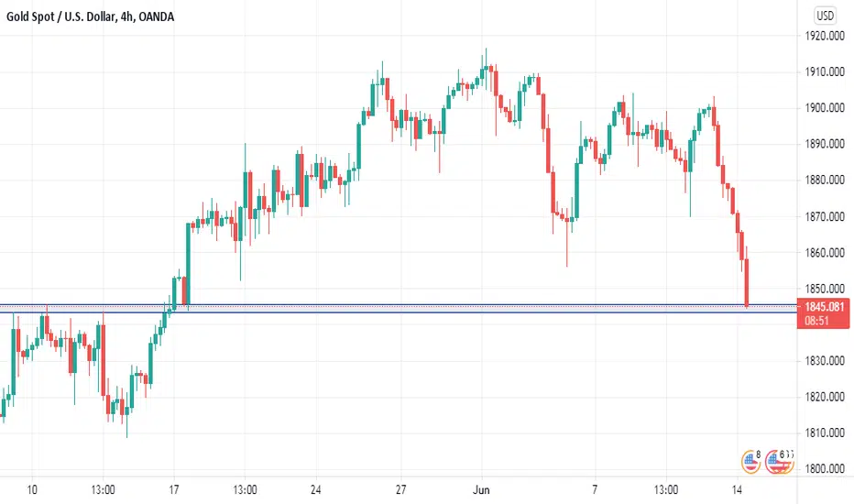Click the 1920.000 price scale label
Viewport: 854px width, 504px height.
pos(825,36)
